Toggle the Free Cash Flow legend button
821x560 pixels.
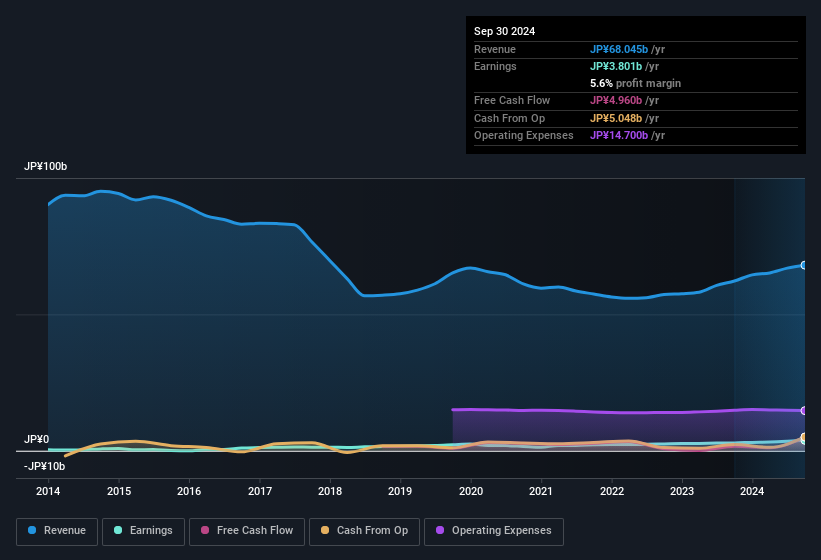click(x=247, y=531)
